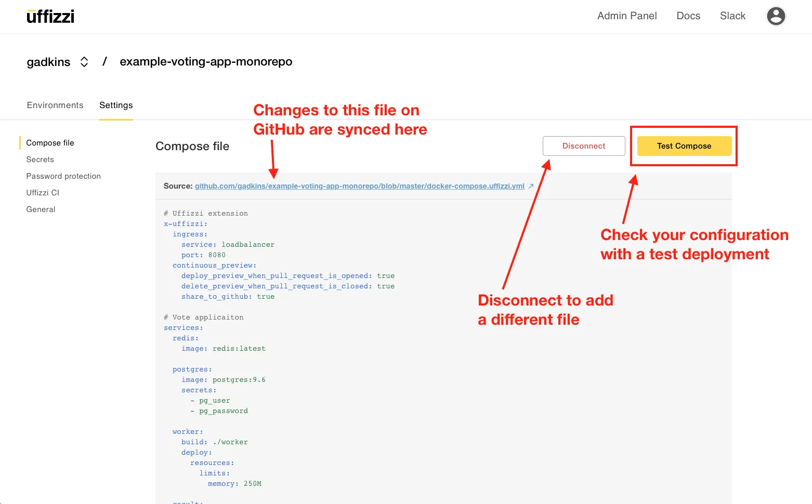Click the Uffizzi logo
This screenshot has width=812, height=504.
click(50, 17)
